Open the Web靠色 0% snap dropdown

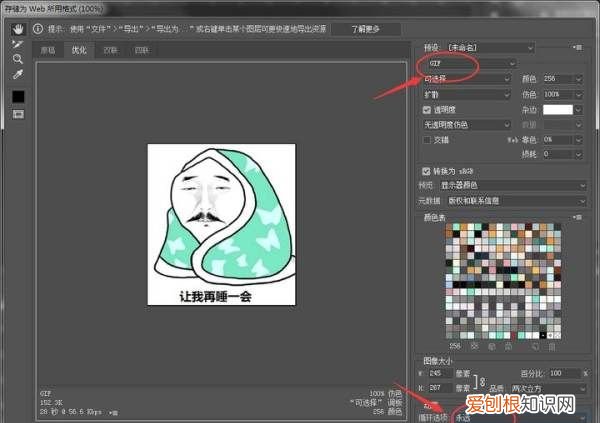[x=563, y=140]
